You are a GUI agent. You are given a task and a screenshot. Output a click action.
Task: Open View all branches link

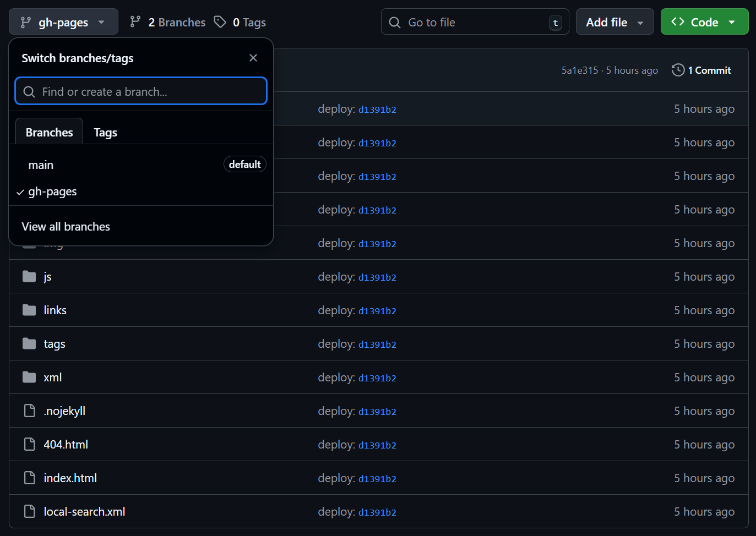click(66, 227)
